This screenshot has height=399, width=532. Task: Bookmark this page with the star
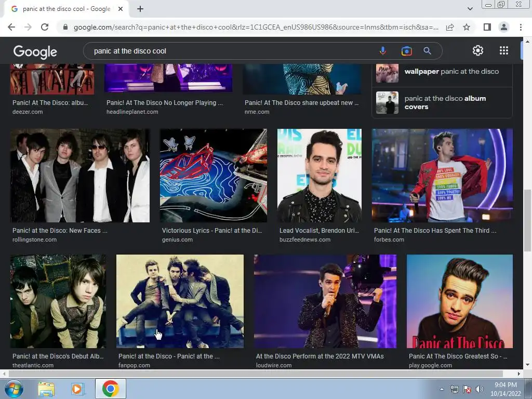pos(467,27)
